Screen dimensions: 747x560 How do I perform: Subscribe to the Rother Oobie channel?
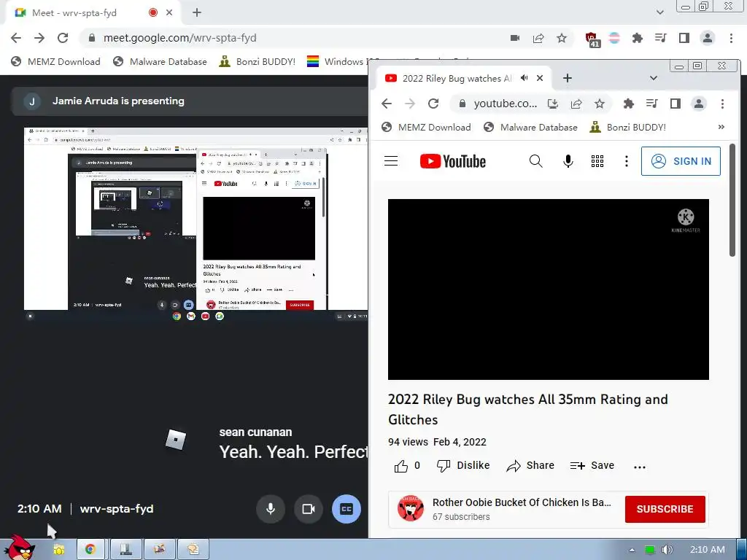tap(665, 509)
